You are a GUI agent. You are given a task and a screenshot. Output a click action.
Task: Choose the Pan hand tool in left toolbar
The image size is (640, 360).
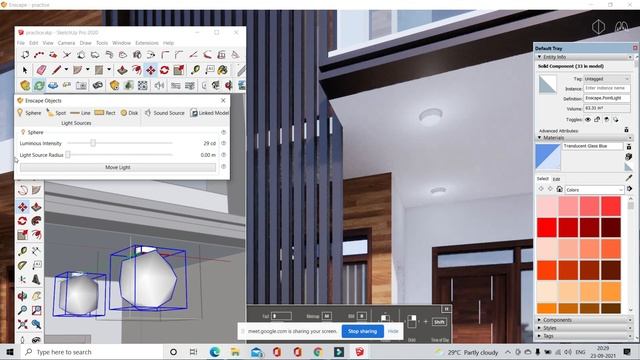(36, 295)
